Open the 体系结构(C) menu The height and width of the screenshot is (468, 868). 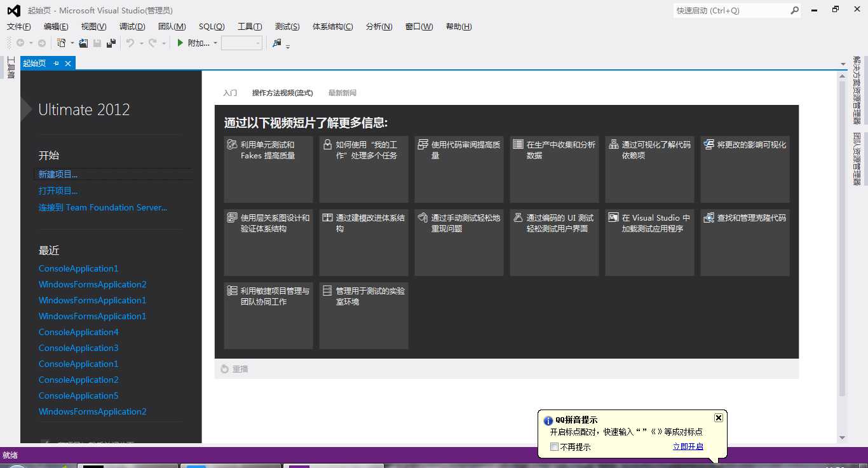332,27
